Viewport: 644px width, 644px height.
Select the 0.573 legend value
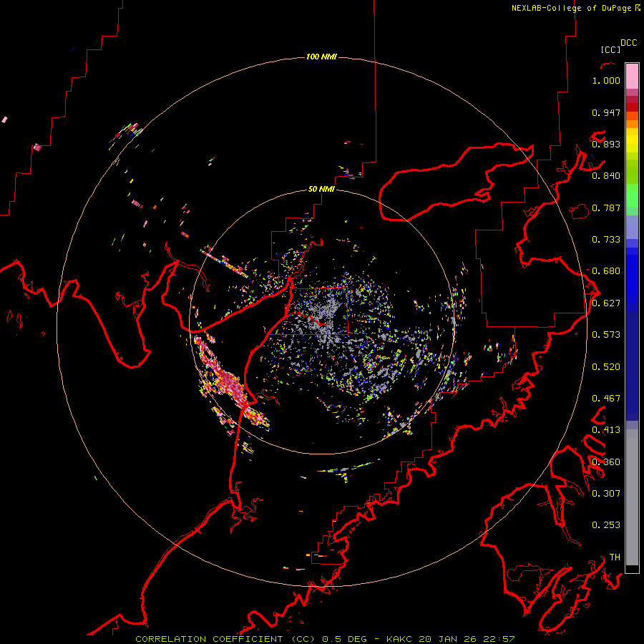(x=606, y=335)
